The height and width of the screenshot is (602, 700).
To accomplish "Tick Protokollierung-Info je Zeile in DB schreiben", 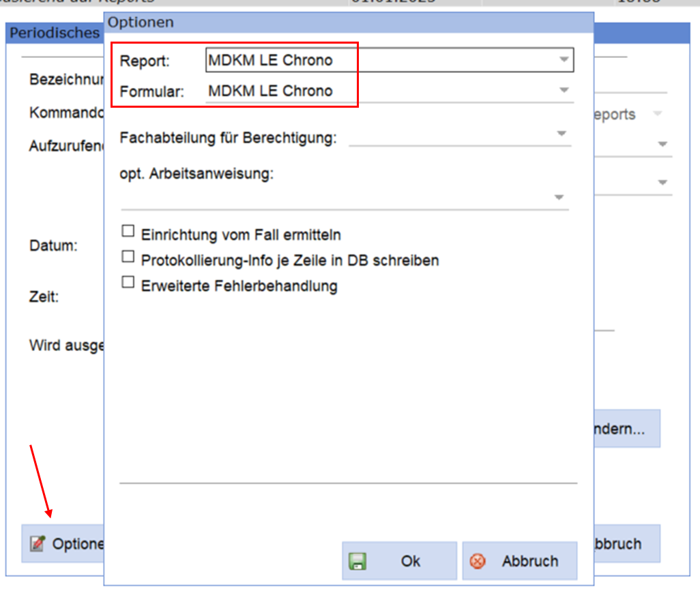I will click(x=128, y=256).
